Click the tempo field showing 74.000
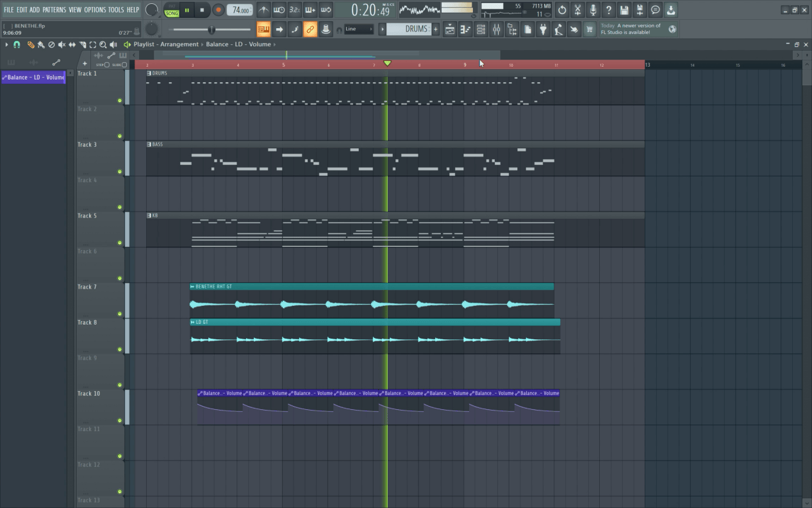Image resolution: width=812 pixels, height=508 pixels. (x=240, y=10)
